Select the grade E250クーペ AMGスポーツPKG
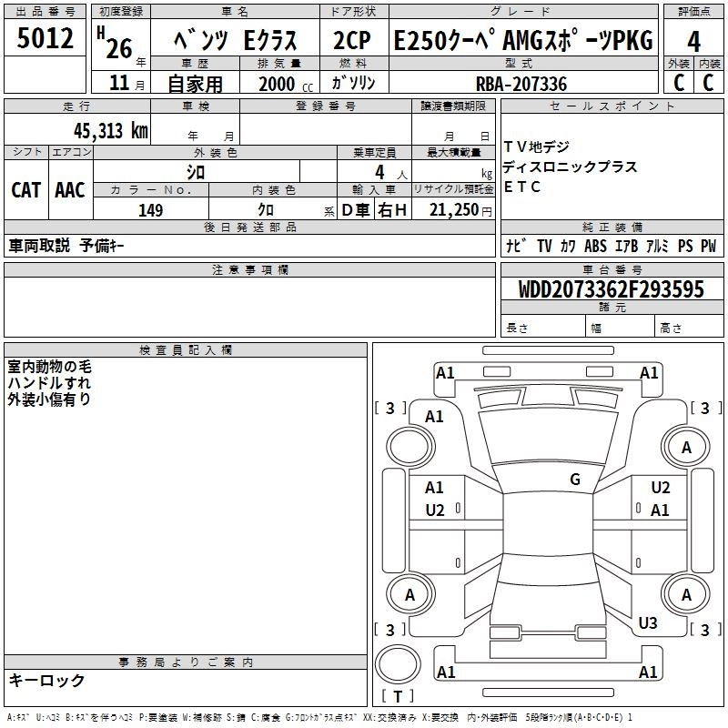The height and width of the screenshot is (728, 728). coord(522,40)
